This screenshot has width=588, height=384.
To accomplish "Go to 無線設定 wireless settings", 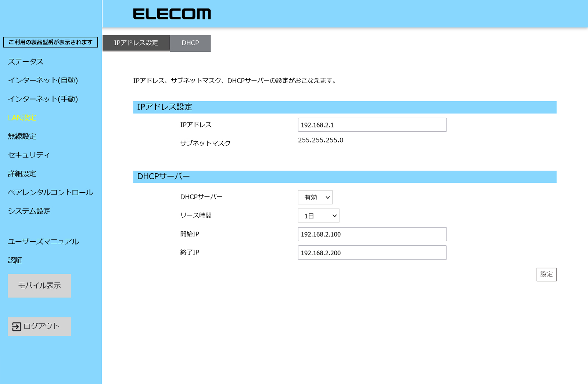I will [22, 136].
